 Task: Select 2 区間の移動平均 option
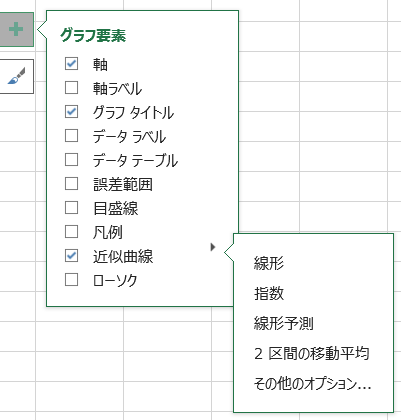tap(312, 353)
